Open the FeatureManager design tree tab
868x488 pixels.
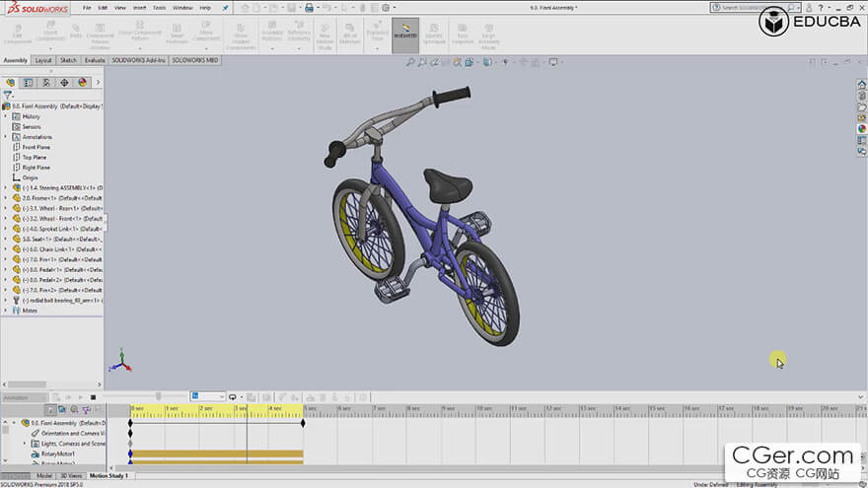coord(11,83)
